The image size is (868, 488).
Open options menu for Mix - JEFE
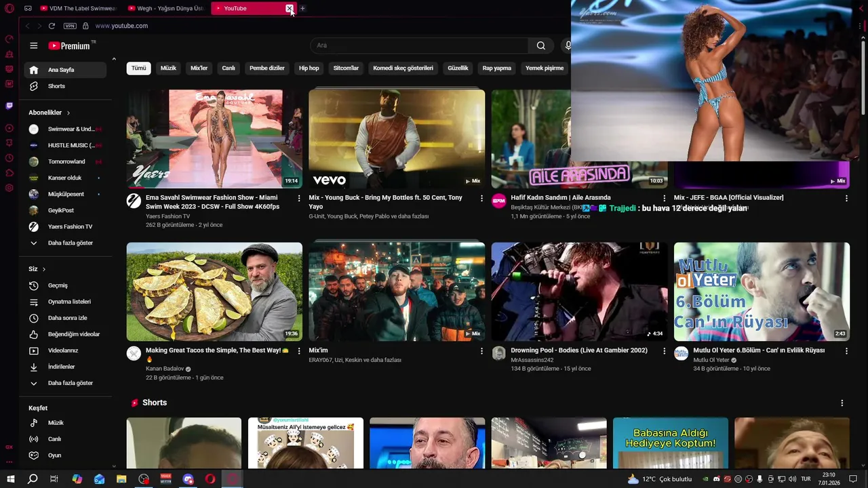pos(846,198)
